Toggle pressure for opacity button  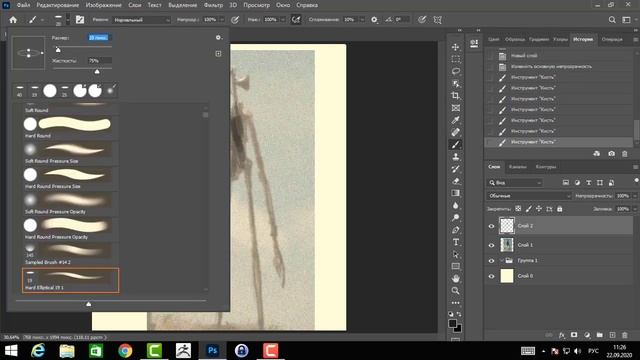pos(235,20)
